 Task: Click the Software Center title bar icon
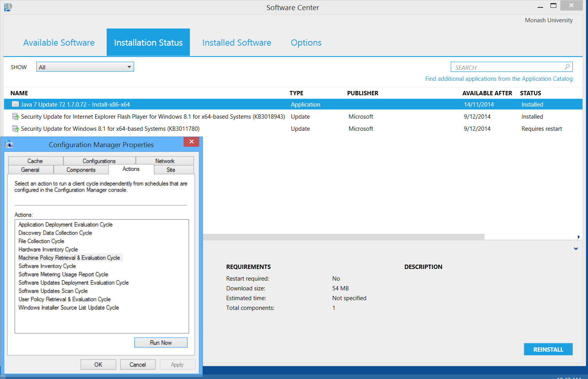click(x=8, y=7)
